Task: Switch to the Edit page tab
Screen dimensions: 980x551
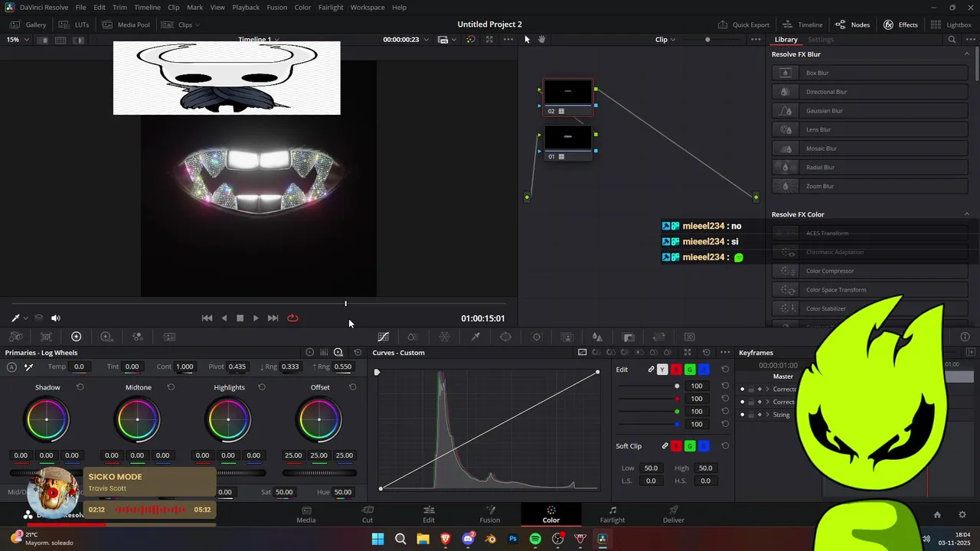Action: coord(429,514)
